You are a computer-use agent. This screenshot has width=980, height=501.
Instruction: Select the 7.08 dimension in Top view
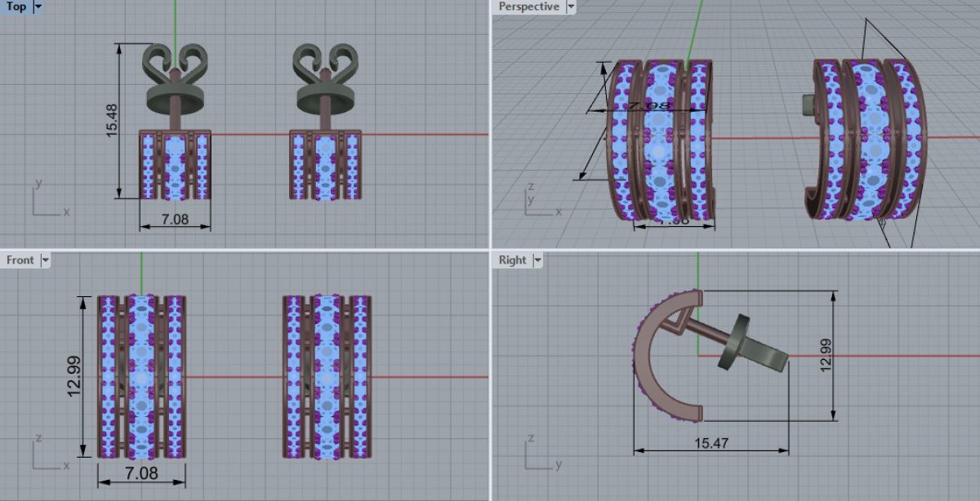click(x=175, y=219)
